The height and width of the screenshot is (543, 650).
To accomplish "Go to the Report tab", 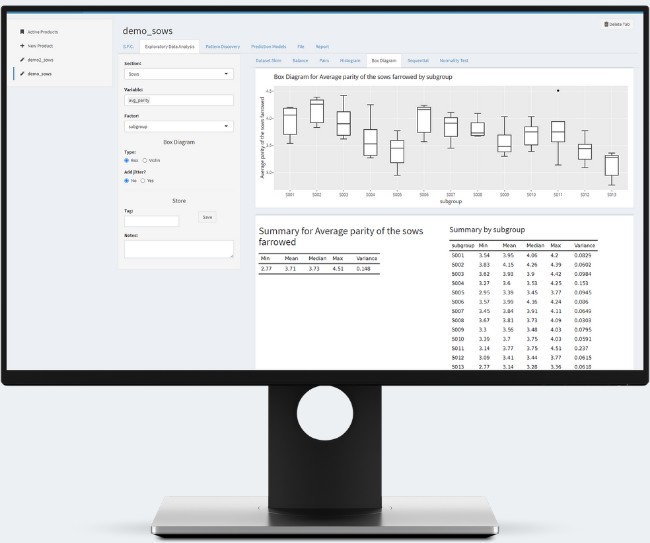I will [x=322, y=47].
